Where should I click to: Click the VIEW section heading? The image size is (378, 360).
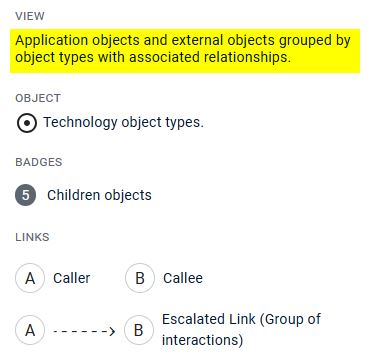[30, 16]
